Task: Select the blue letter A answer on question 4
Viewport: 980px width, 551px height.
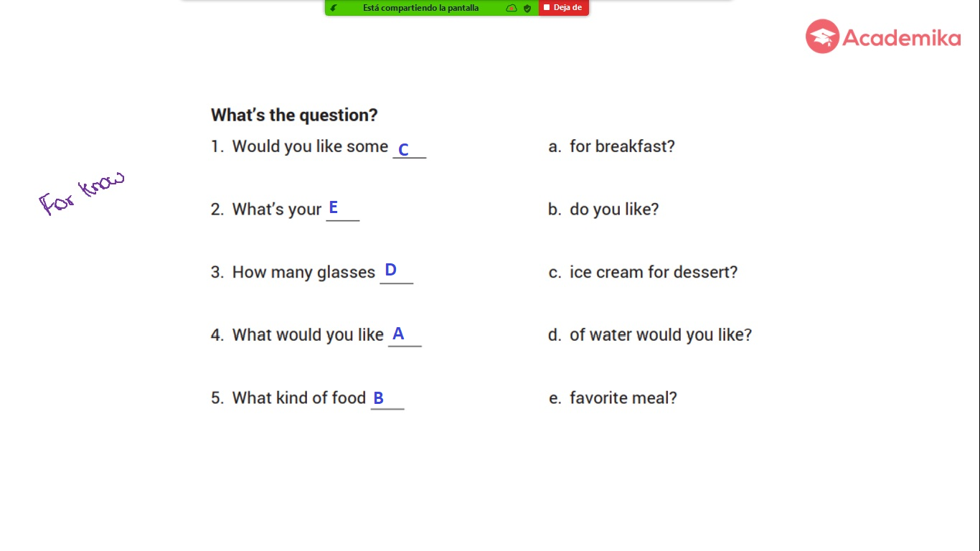Action: [398, 334]
